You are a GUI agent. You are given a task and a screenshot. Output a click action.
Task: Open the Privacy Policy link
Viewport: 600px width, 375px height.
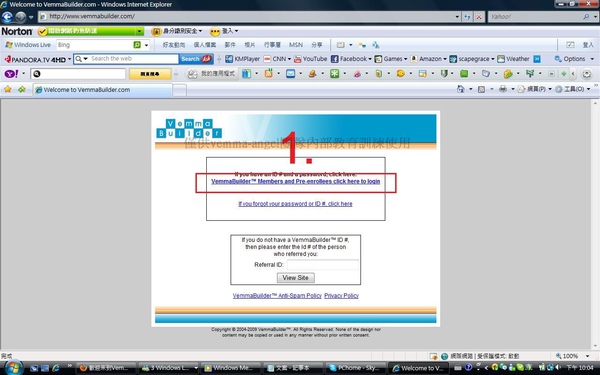pyautogui.click(x=341, y=296)
